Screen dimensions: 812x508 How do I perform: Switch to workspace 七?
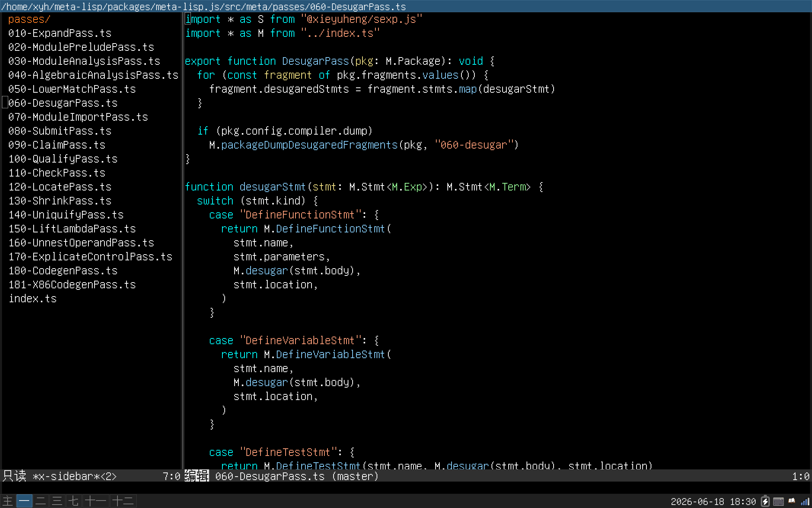74,501
